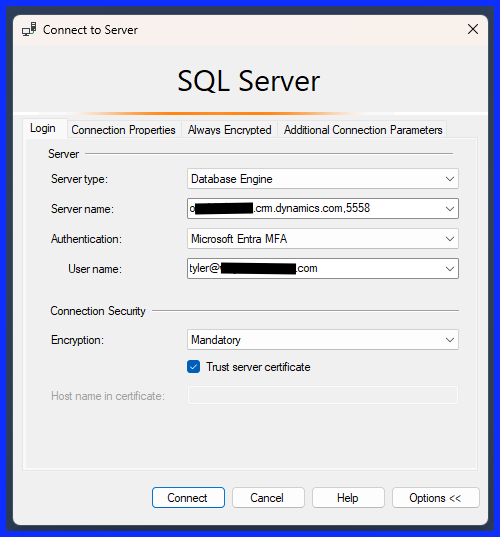Uncheck Trust server certificate checkbox
The height and width of the screenshot is (537, 500).
pyautogui.click(x=193, y=367)
